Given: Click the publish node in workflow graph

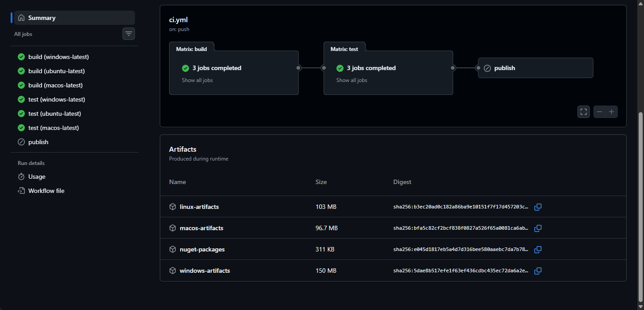Looking at the screenshot, I should tap(535, 68).
